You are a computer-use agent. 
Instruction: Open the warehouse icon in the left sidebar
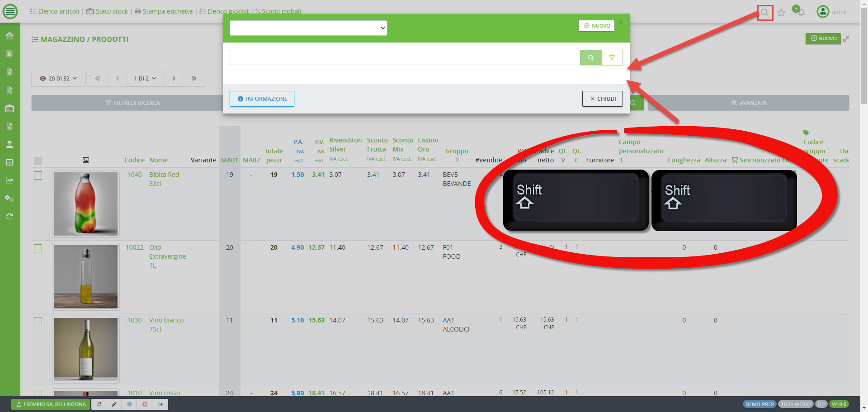9,108
